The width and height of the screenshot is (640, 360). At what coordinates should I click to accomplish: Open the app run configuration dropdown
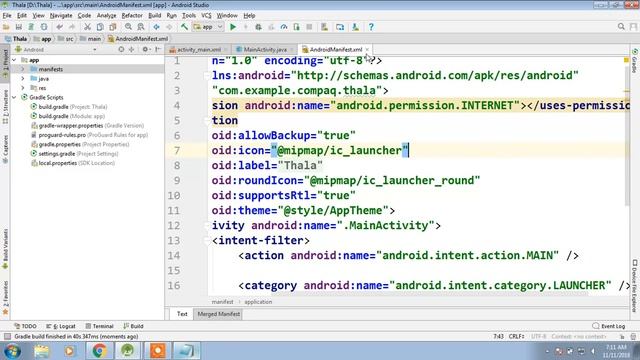208,27
